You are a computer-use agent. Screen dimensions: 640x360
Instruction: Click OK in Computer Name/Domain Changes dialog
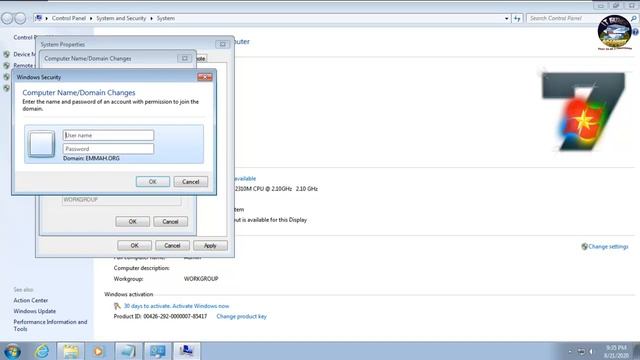coord(133,222)
